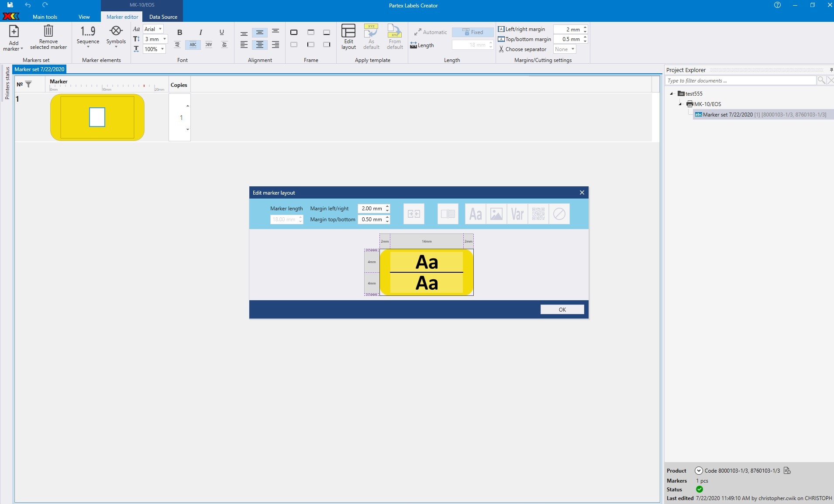This screenshot has width=834, height=504.
Task: Select the full frame border icon
Action: point(294,32)
